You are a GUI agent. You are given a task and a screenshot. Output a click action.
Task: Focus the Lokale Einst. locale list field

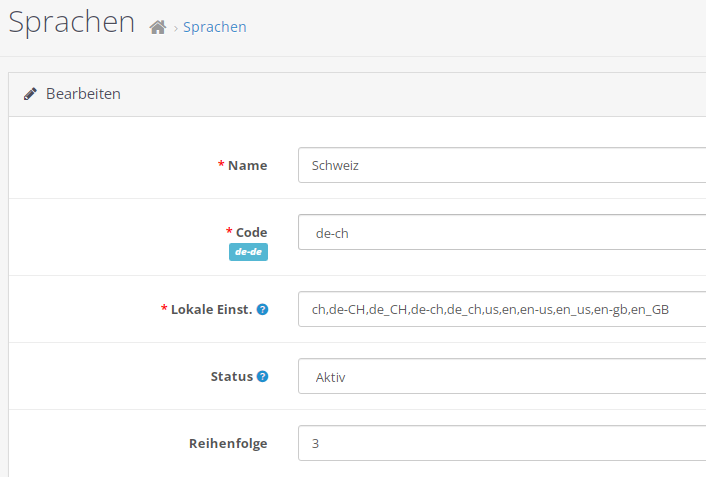coord(502,310)
